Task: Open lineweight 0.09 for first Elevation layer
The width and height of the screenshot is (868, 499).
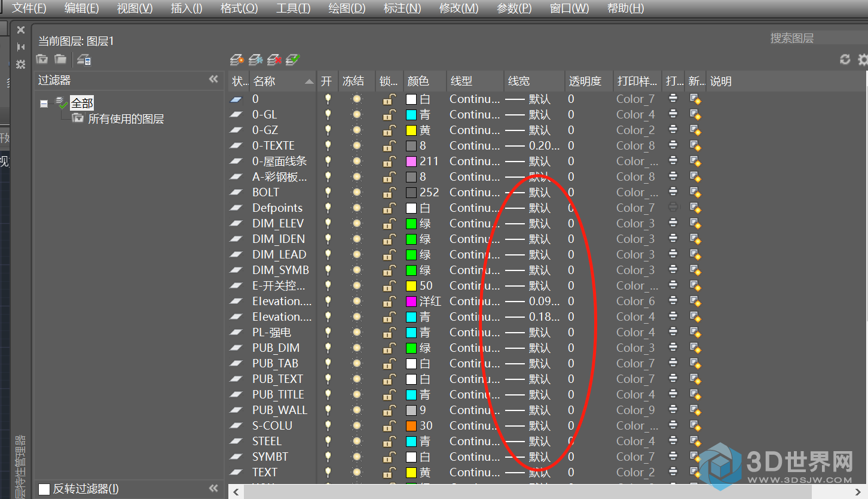Action: click(533, 301)
